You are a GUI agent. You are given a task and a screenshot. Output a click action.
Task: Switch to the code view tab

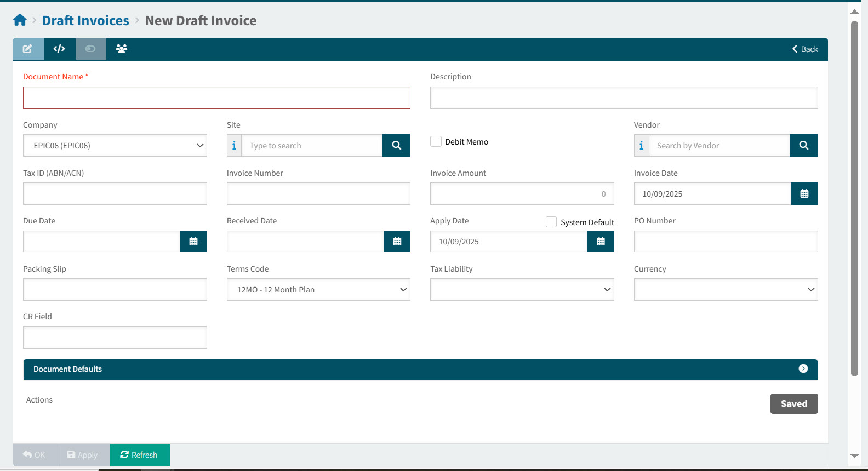pyautogui.click(x=59, y=49)
